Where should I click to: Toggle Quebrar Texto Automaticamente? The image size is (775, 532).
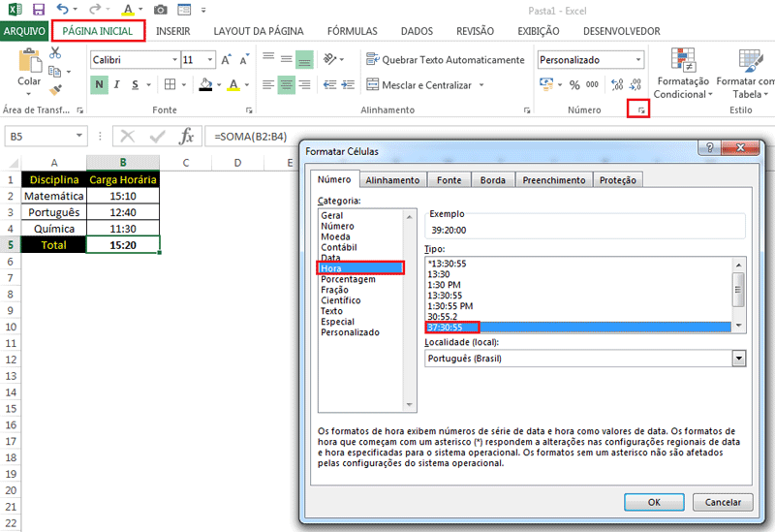pyautogui.click(x=445, y=60)
